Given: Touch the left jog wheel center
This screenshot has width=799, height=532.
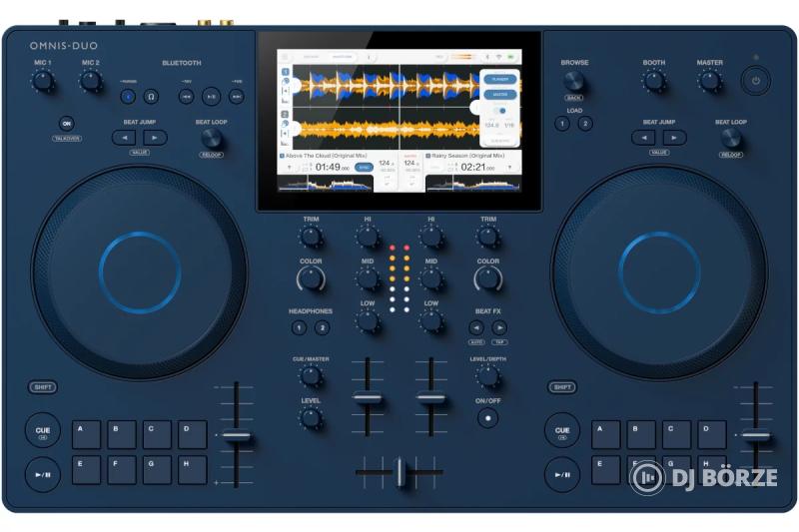Looking at the screenshot, I should (140, 272).
